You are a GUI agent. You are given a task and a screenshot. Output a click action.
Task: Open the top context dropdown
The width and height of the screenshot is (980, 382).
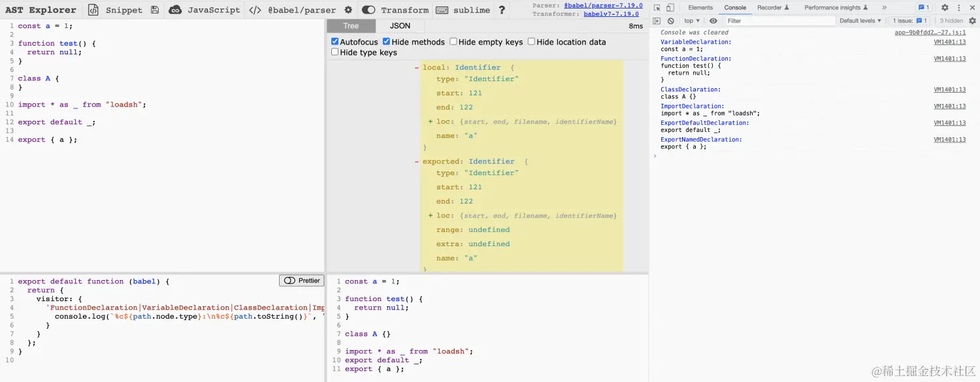pos(692,21)
